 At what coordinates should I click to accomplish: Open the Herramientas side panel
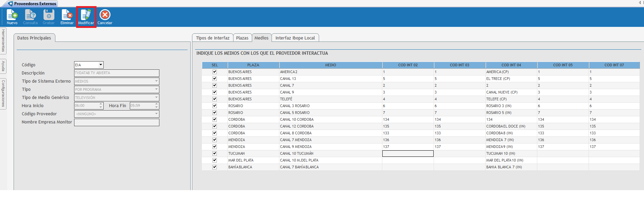pos(3,41)
